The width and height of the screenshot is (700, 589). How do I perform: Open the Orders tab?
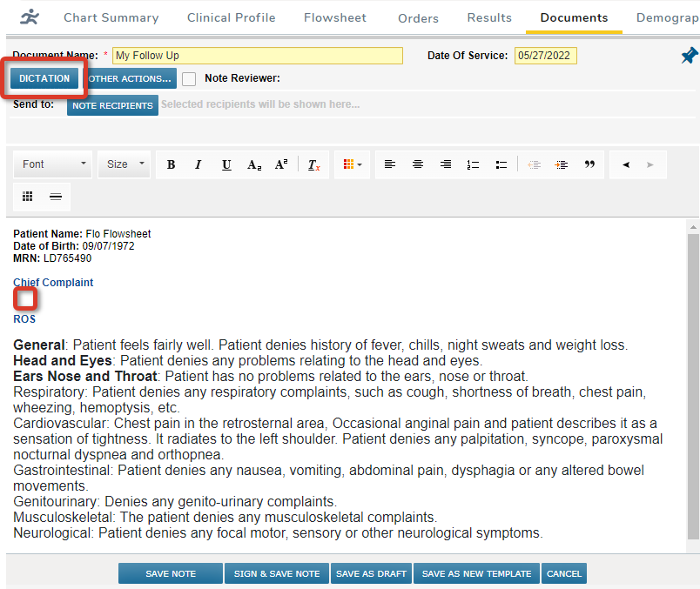[x=418, y=17]
